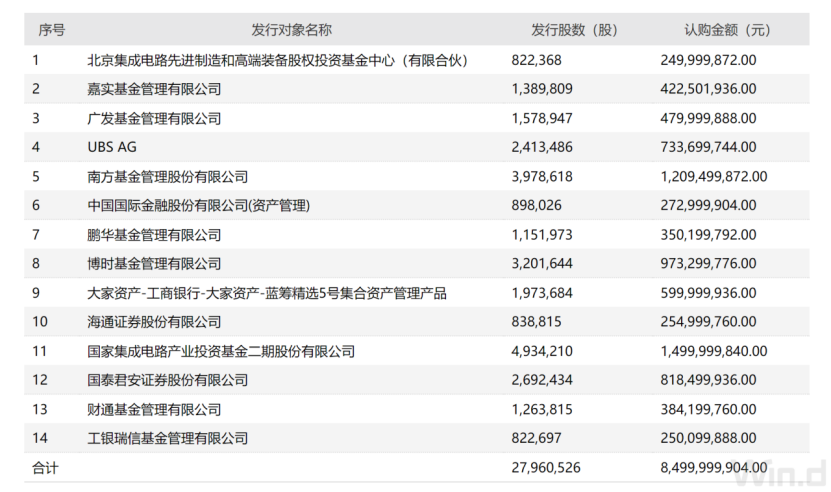Click serial number 14 in 工银瑞信 row
The width and height of the screenshot is (831, 492).
pyautogui.click(x=40, y=438)
